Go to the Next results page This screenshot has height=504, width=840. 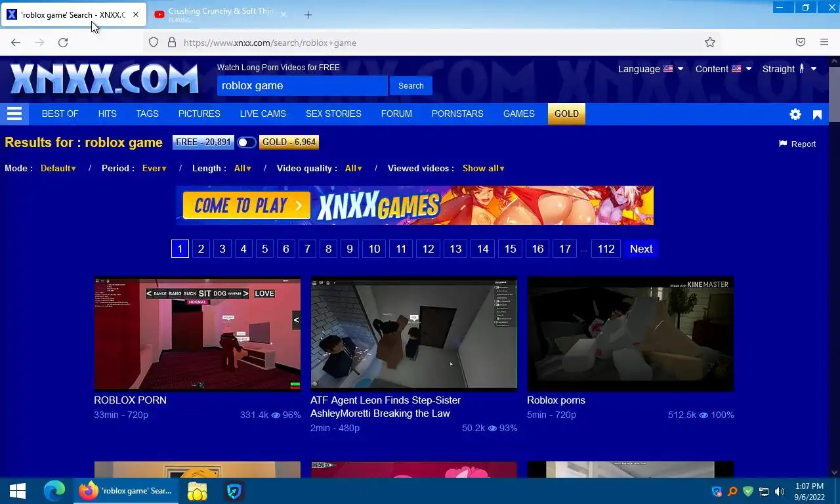click(641, 249)
